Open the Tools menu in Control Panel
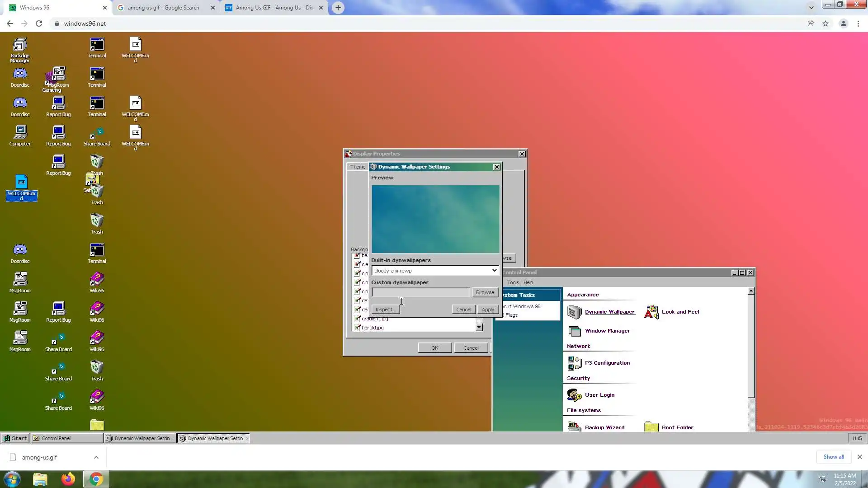This screenshot has height=488, width=868. 513,282
